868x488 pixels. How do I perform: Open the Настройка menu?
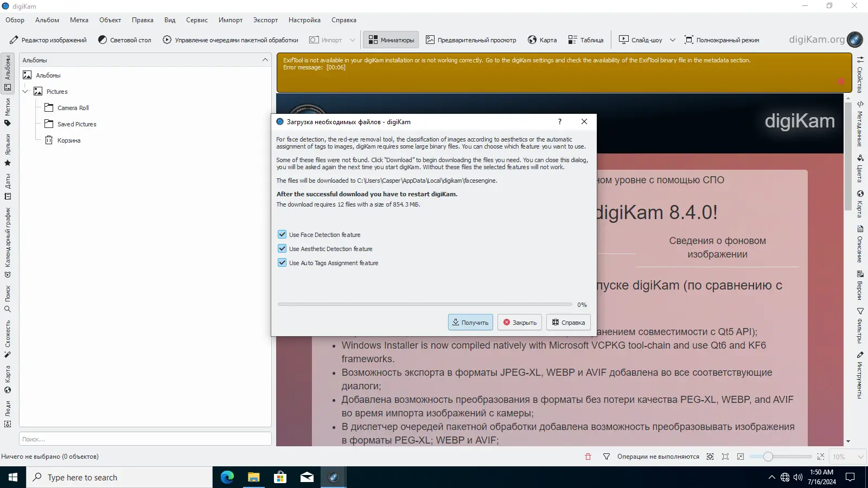[304, 20]
